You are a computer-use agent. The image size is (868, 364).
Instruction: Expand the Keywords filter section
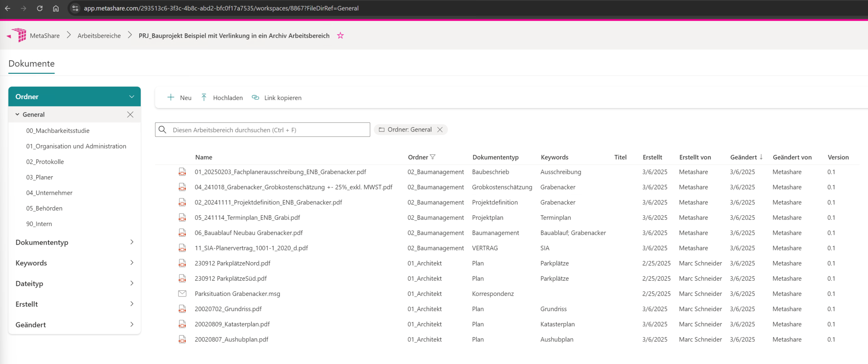pos(131,263)
